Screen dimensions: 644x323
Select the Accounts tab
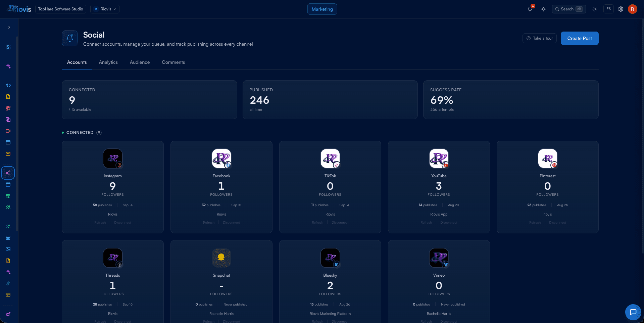point(77,62)
